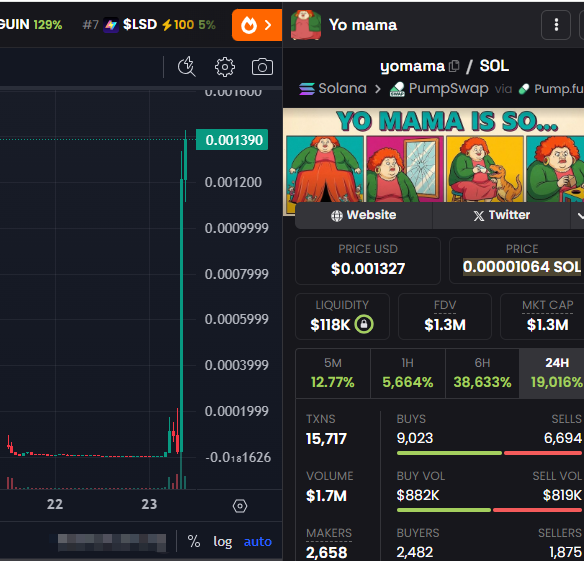
Task: Open chart settings gear icon
Action: click(225, 67)
